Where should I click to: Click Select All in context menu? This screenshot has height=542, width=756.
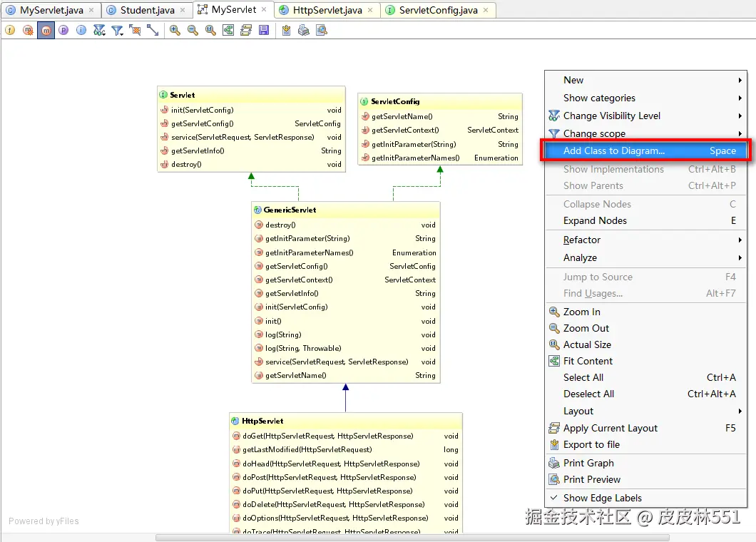646,377
